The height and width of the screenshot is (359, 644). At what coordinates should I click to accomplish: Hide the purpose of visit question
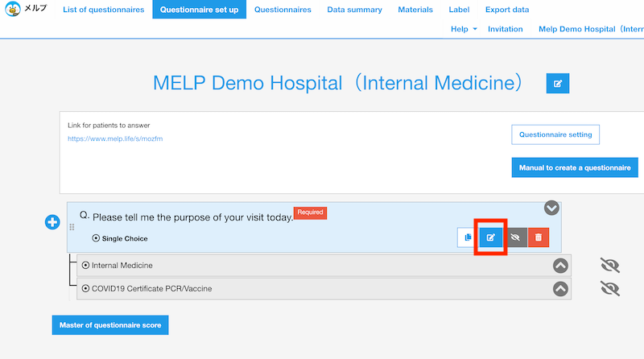tap(515, 237)
